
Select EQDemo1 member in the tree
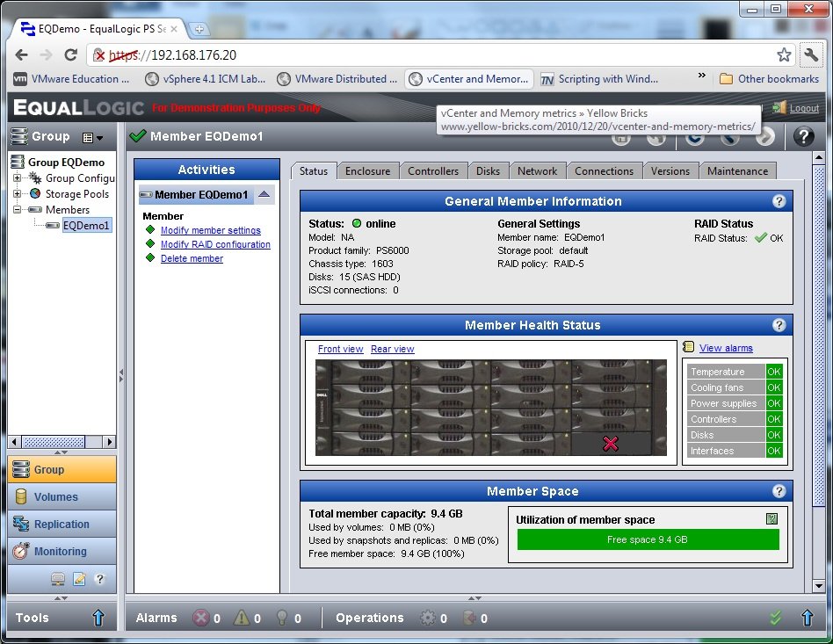pos(85,225)
